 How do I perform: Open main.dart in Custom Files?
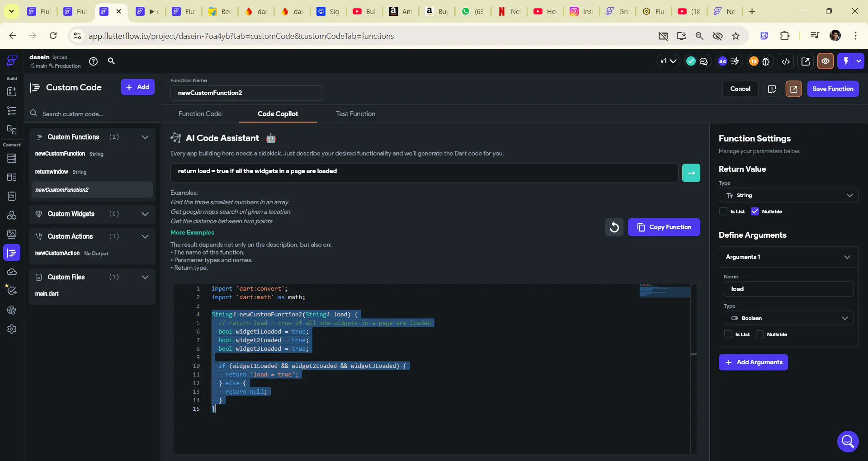tap(47, 294)
